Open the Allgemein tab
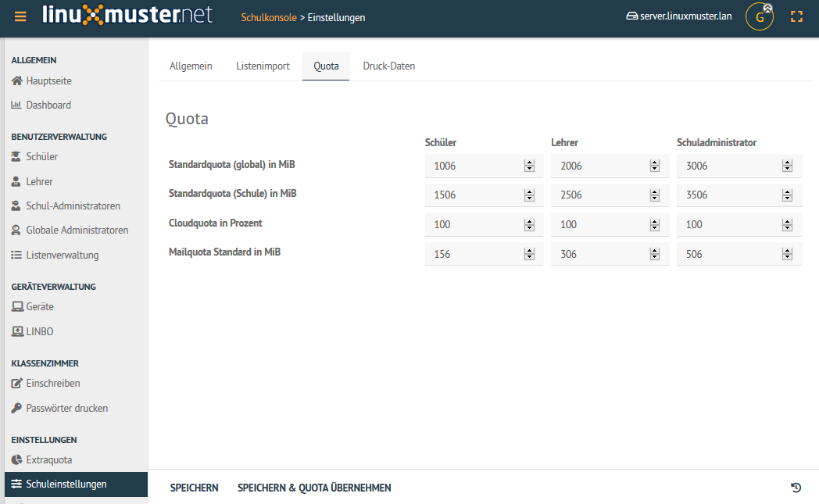This screenshot has height=504, width=819. [x=191, y=66]
